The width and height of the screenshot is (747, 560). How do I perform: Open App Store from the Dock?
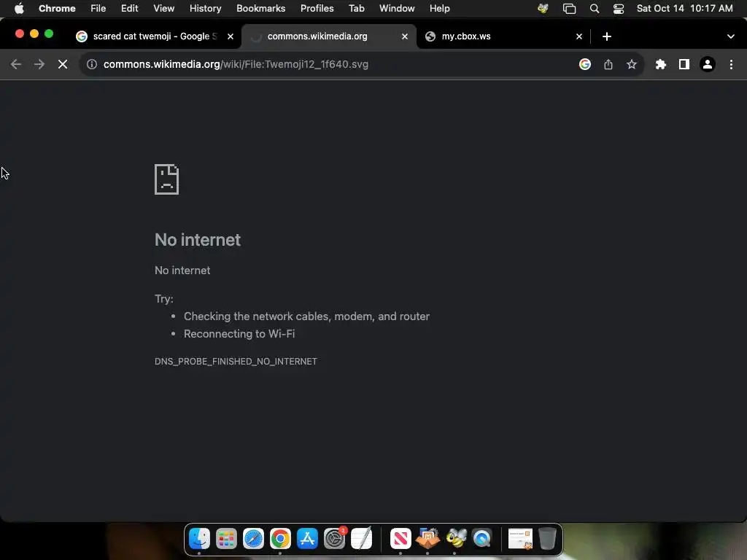click(x=307, y=539)
